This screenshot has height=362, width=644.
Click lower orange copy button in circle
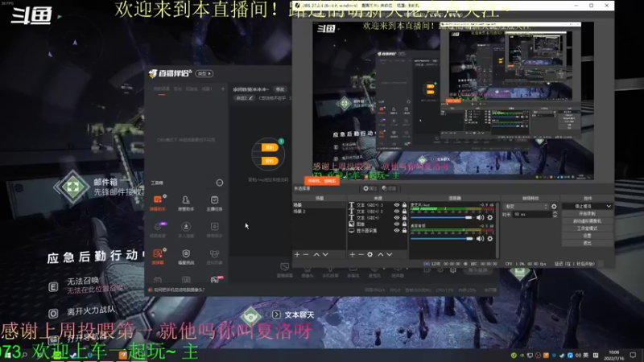(270, 161)
